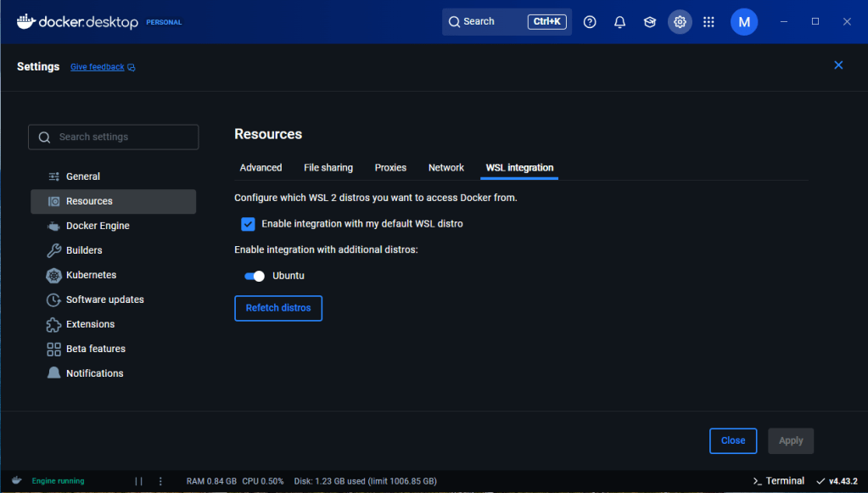Open Docker Engine settings in sidebar
This screenshot has height=493, width=868.
click(x=98, y=226)
